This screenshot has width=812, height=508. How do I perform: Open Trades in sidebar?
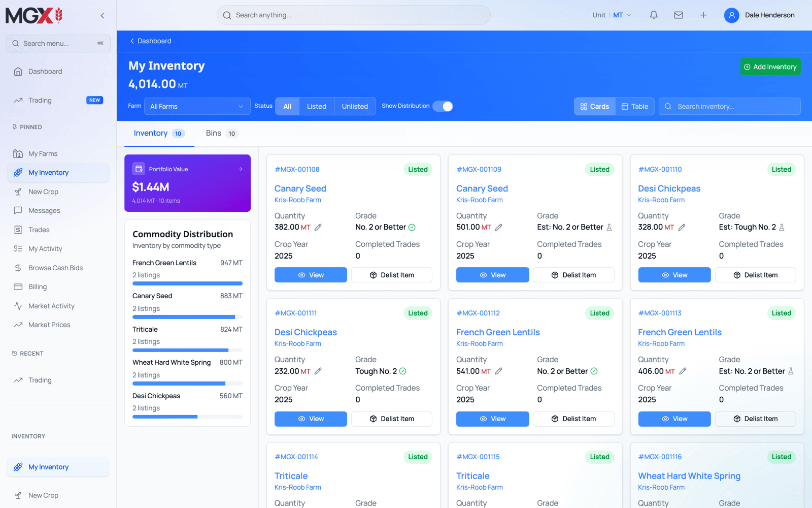pyautogui.click(x=58, y=230)
